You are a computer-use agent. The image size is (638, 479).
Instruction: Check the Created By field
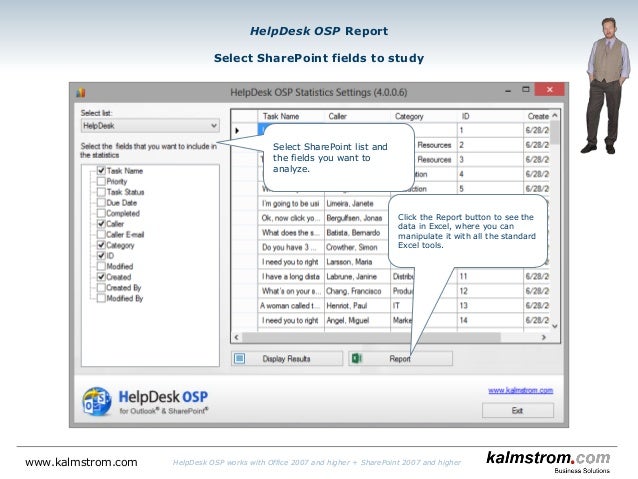(x=101, y=287)
